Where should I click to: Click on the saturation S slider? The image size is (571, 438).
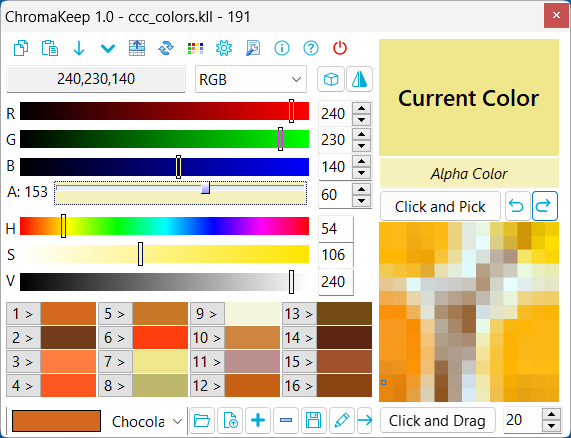(164, 254)
